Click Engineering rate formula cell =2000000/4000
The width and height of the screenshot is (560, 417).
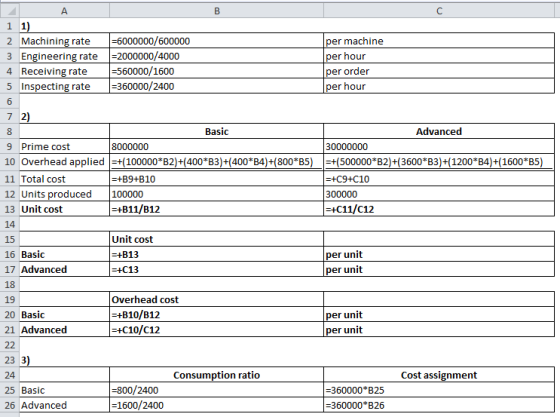tap(216, 56)
